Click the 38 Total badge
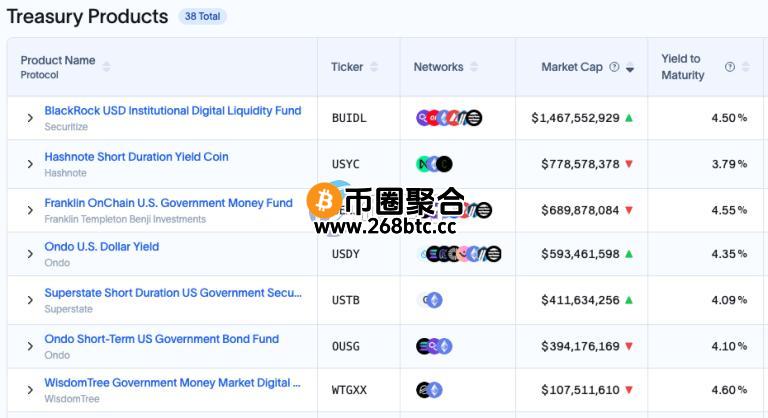Image resolution: width=768 pixels, height=418 pixels. pyautogui.click(x=203, y=17)
